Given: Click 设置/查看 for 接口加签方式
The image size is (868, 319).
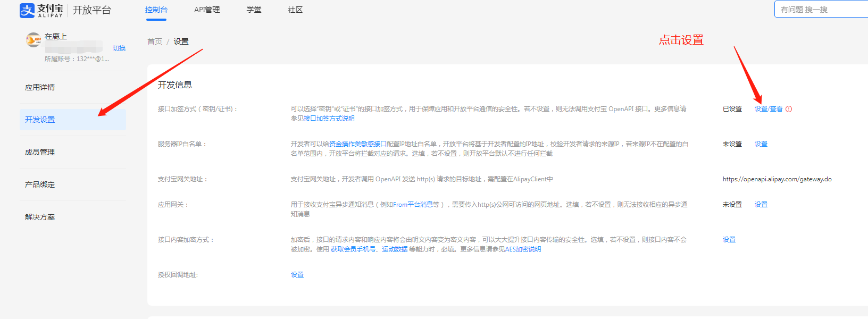Looking at the screenshot, I should [x=768, y=109].
